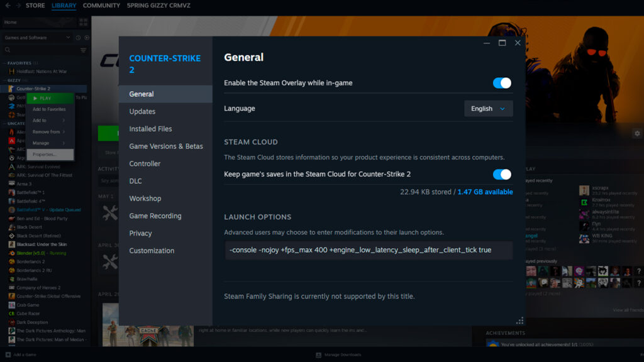Toggle Steam Cloud saves for Counter-Strike 2

click(x=502, y=175)
